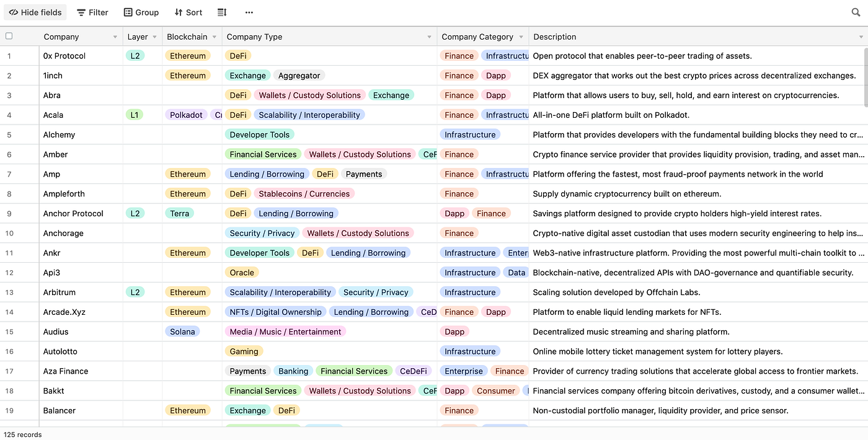Open the Company Type column dropdown arrow

point(429,37)
